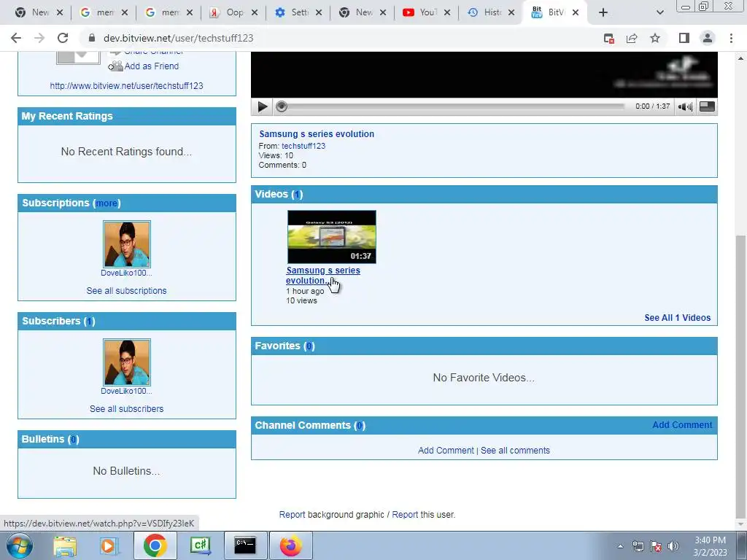
Task: Toggle the video fullscreen mode
Action: pyautogui.click(x=707, y=106)
